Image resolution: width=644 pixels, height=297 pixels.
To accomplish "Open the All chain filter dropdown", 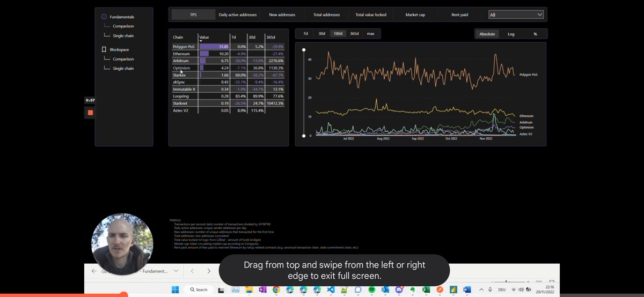I will pos(516,15).
